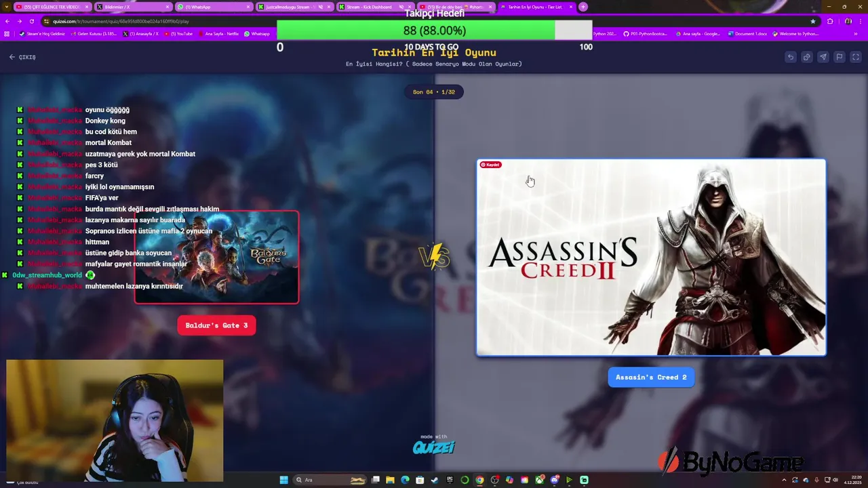Open the Welcome to Python bookmark
868x488 pixels.
pyautogui.click(x=795, y=34)
